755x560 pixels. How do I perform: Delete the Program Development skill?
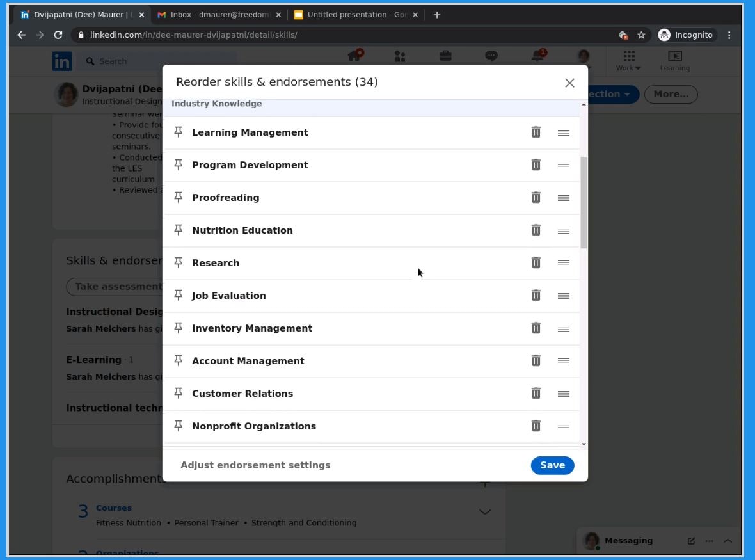536,164
